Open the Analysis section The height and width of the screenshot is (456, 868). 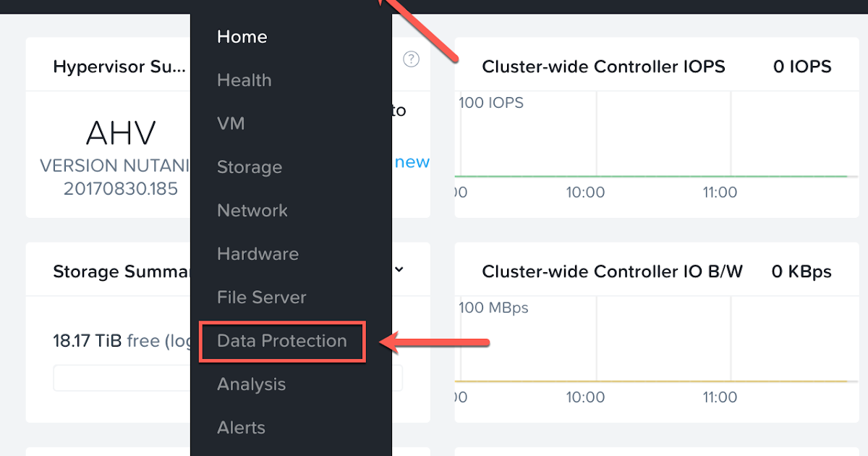click(251, 384)
